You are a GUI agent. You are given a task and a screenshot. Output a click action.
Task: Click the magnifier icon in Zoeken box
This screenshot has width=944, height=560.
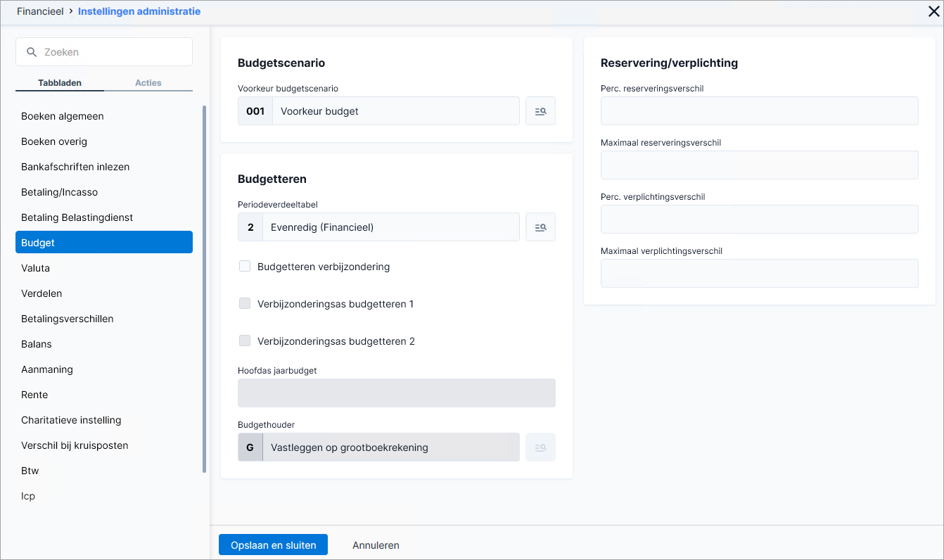[x=31, y=52]
